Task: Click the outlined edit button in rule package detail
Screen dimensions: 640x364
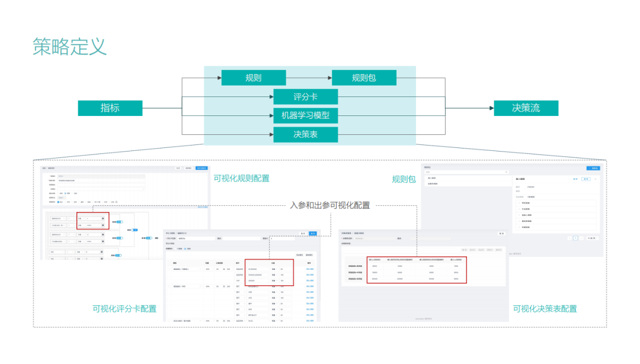Action: pyautogui.click(x=585, y=179)
